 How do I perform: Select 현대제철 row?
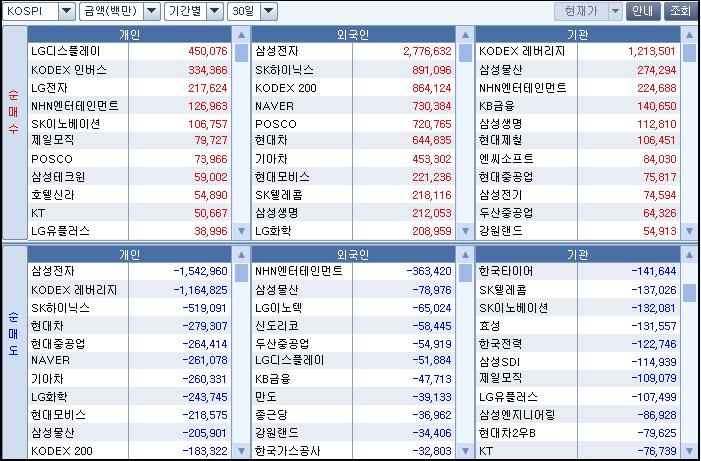tap(578, 140)
